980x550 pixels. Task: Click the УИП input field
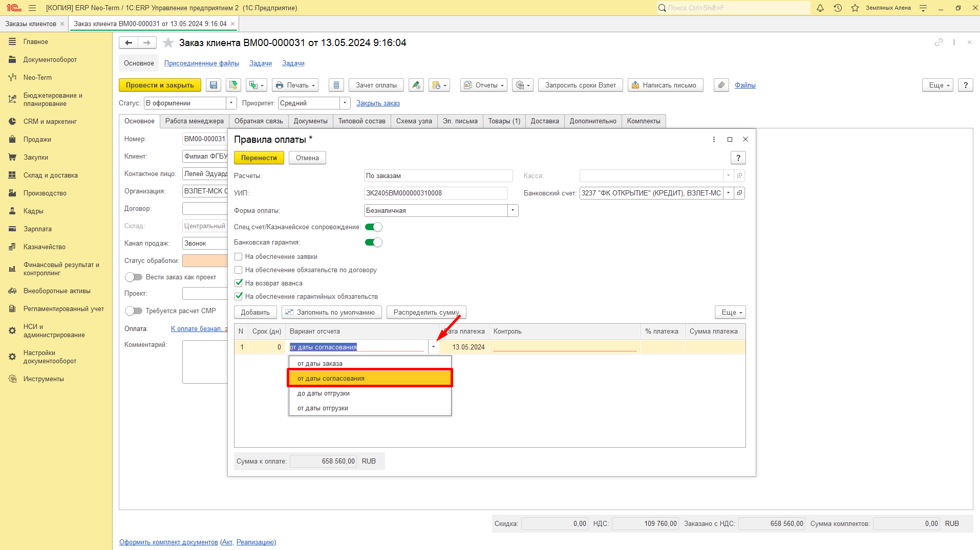coord(436,193)
